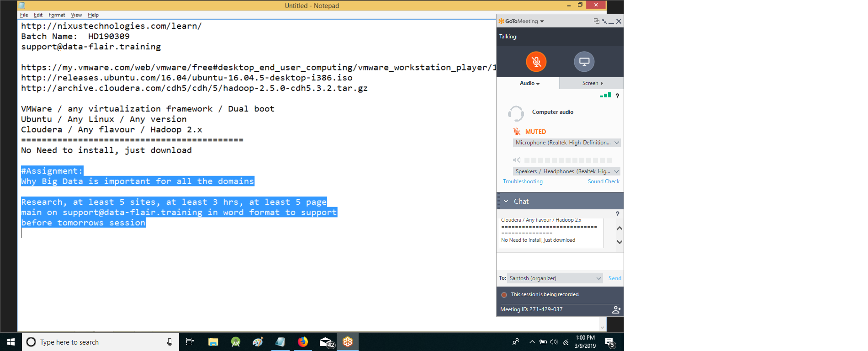This screenshot has width=868, height=351.
Task: Open chat help question mark icon
Action: click(617, 214)
